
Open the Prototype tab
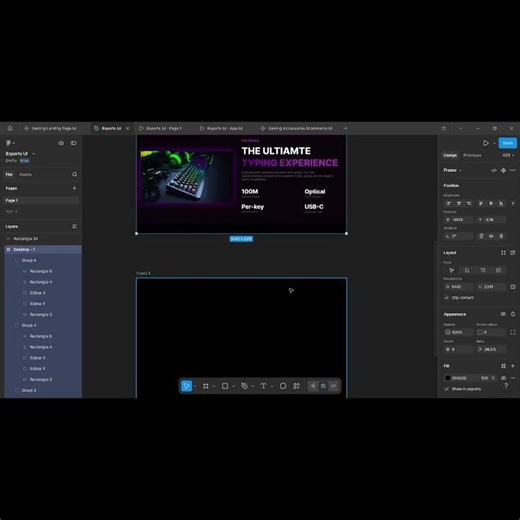tap(472, 155)
